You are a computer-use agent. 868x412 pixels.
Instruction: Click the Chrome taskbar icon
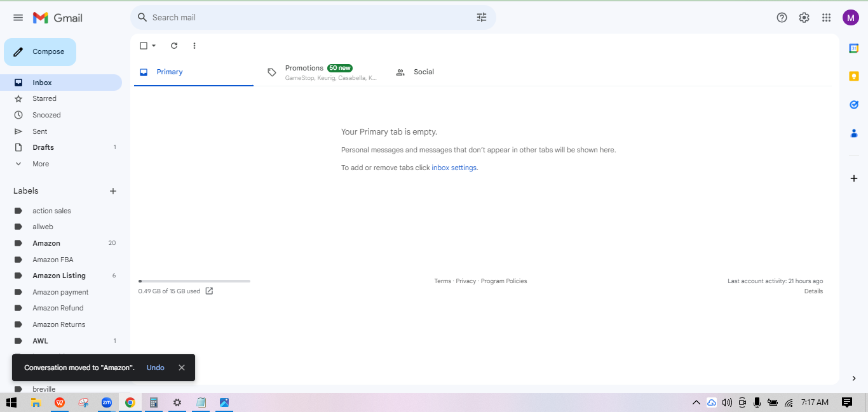pos(130,402)
